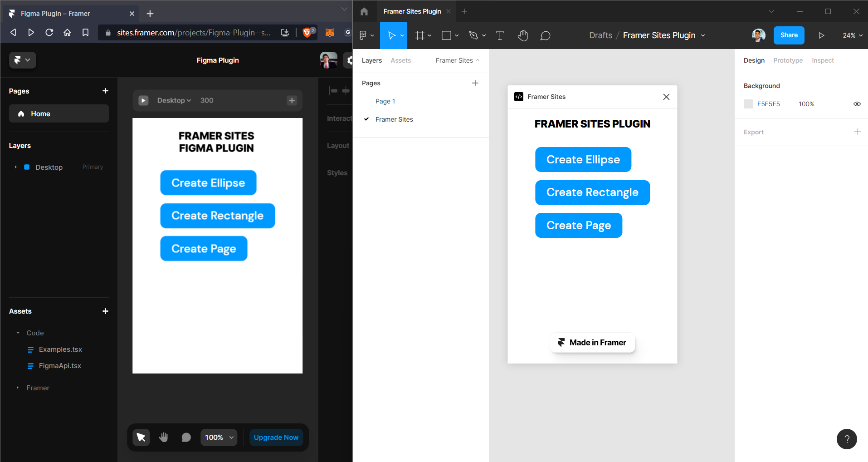Screen dimensions: 868x462
Task: Close the Framer Sites plugin window
Action: click(x=666, y=97)
